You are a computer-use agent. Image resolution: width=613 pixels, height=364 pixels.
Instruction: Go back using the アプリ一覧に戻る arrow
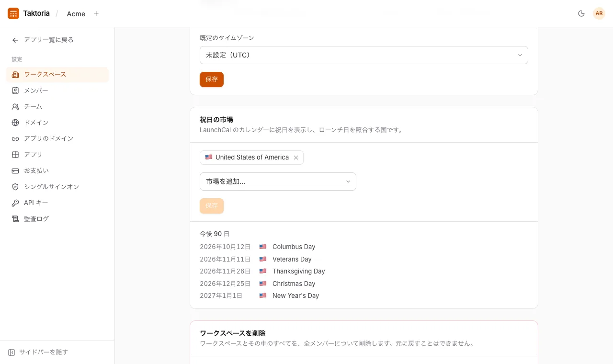(x=15, y=40)
